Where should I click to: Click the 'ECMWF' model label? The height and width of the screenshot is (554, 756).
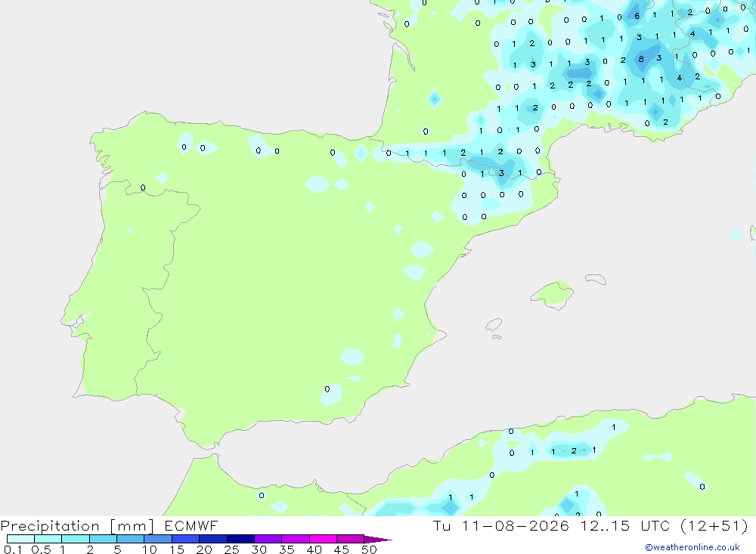click(x=191, y=526)
